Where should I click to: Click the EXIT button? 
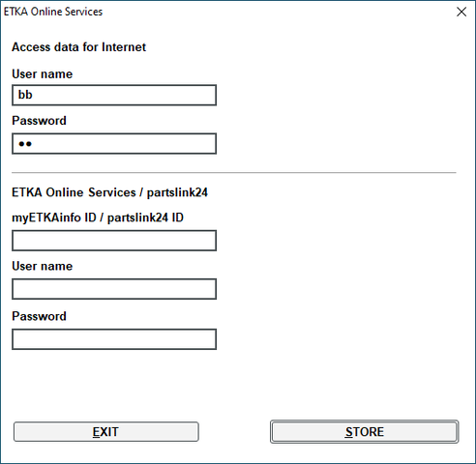click(106, 432)
